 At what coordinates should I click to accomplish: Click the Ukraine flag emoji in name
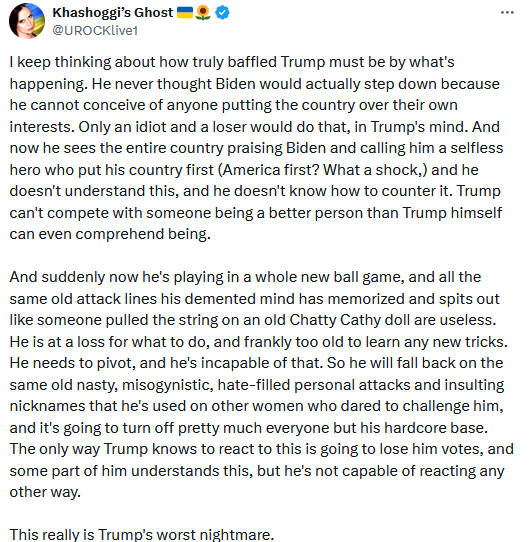(x=185, y=13)
